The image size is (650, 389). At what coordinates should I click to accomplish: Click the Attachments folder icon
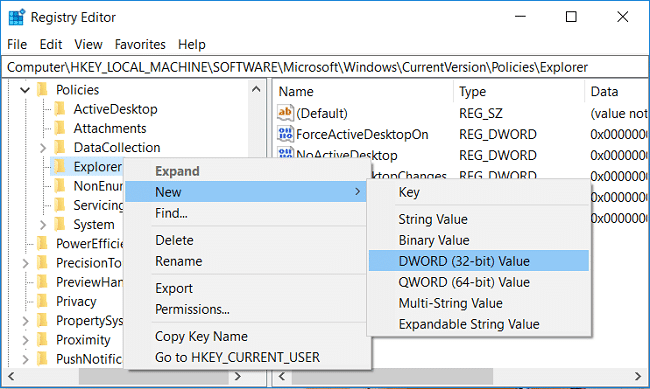point(60,128)
